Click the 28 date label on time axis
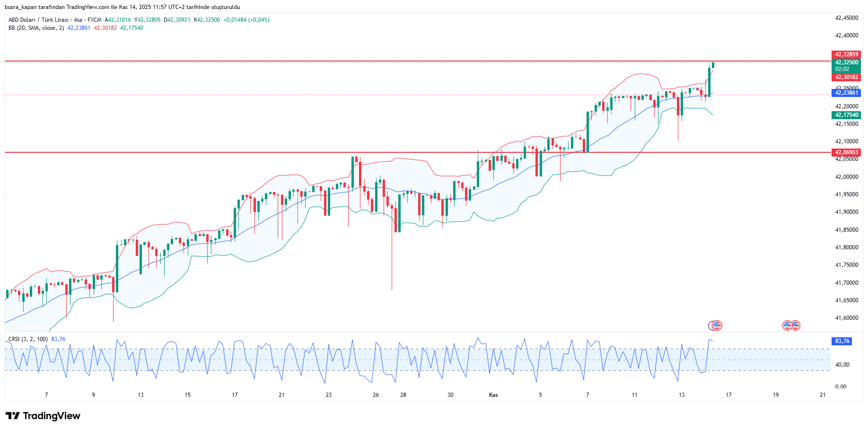The width and height of the screenshot is (868, 430). click(403, 395)
